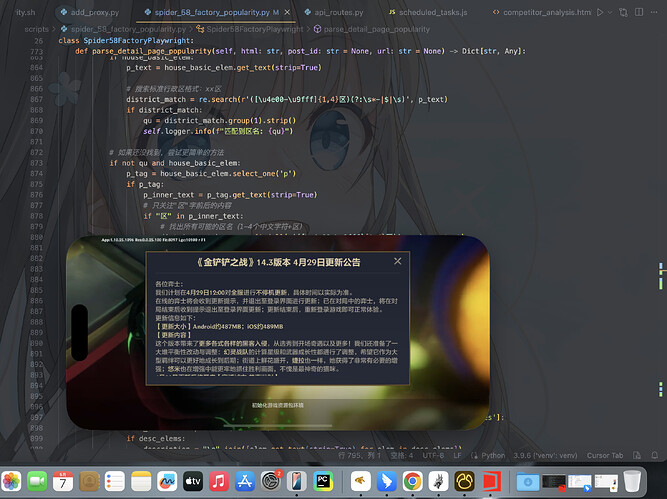Open Apple TV app in Dock
Viewport: 667px width, 499px height.
click(x=193, y=481)
